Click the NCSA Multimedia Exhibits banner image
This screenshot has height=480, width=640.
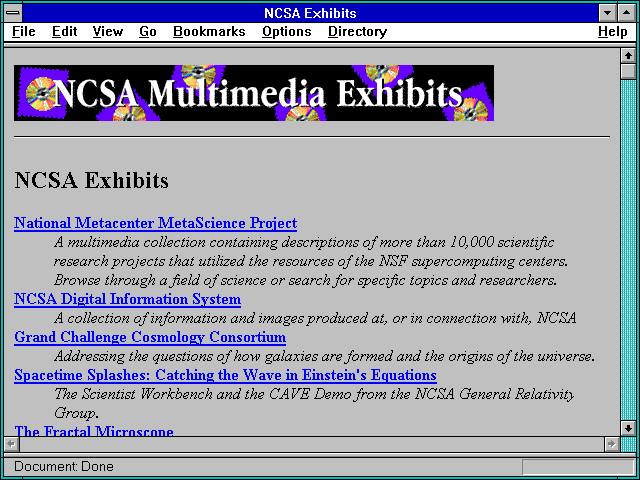[x=254, y=93]
